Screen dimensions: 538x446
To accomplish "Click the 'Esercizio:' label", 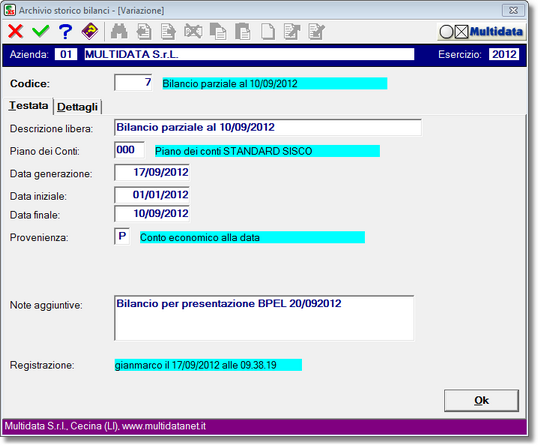I will pos(460,54).
